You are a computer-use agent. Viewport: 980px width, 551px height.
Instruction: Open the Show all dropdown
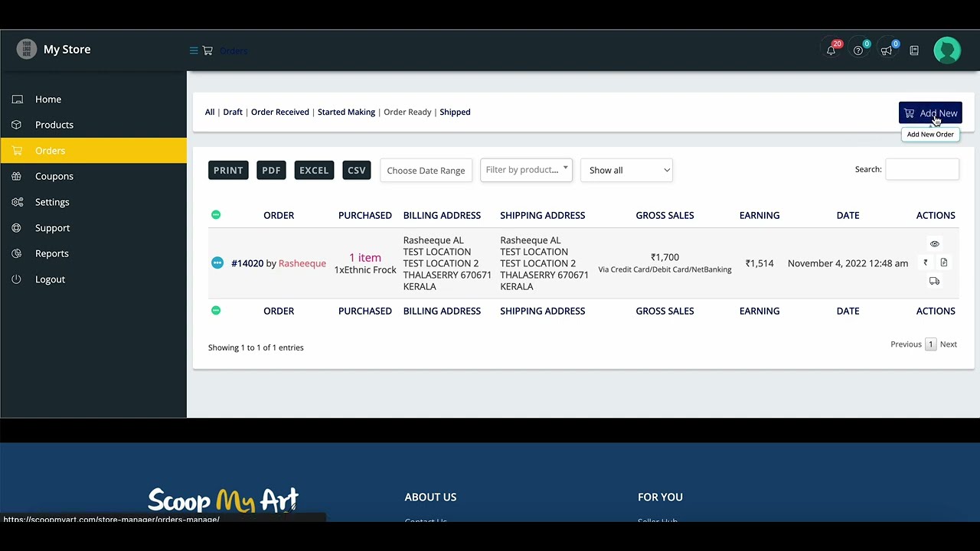click(626, 170)
